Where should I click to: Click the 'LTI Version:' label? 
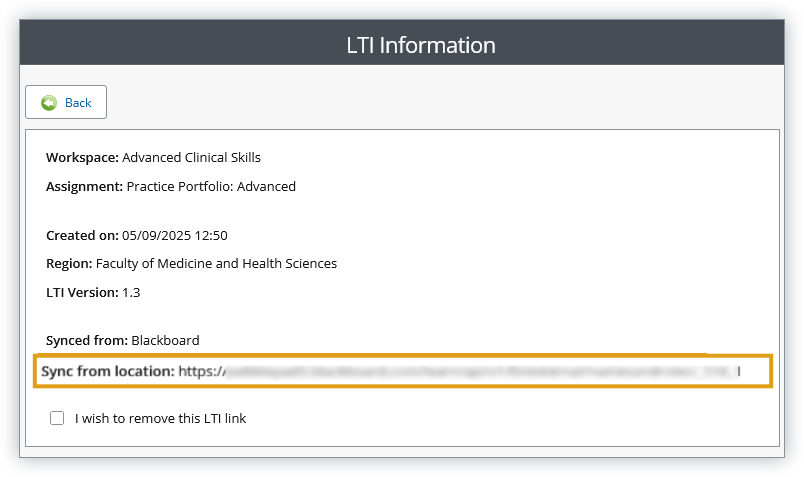coord(82,292)
